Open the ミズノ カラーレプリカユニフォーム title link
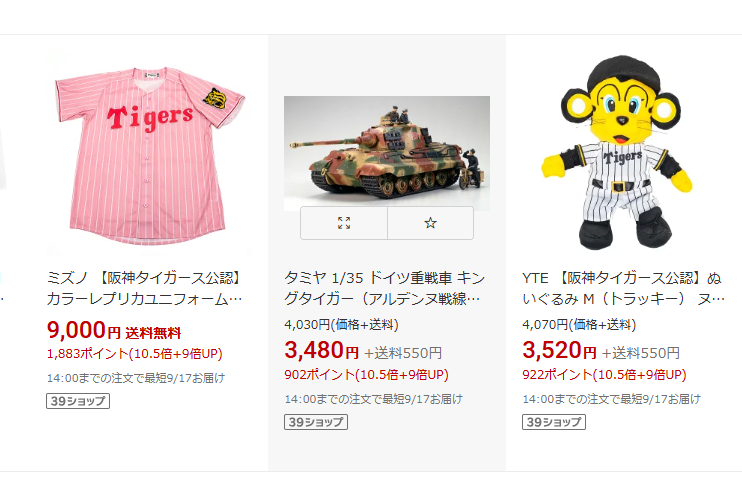This screenshot has width=742, height=481. tap(145, 288)
